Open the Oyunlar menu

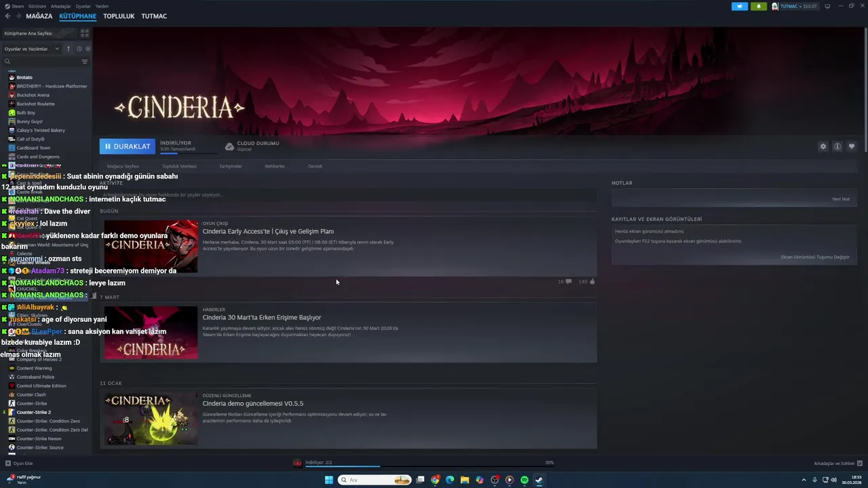(x=83, y=6)
